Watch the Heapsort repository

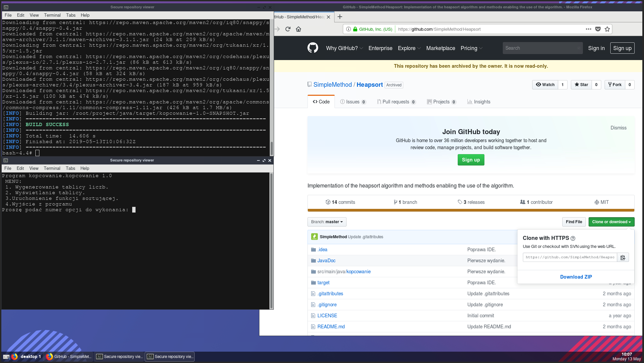[545, 85]
